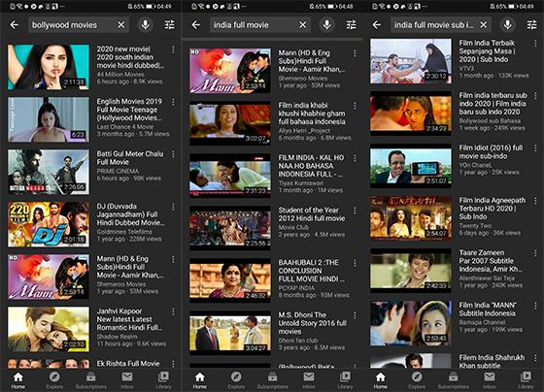Tap microphone next to 'india full movie sub i...' search

pos(507,24)
